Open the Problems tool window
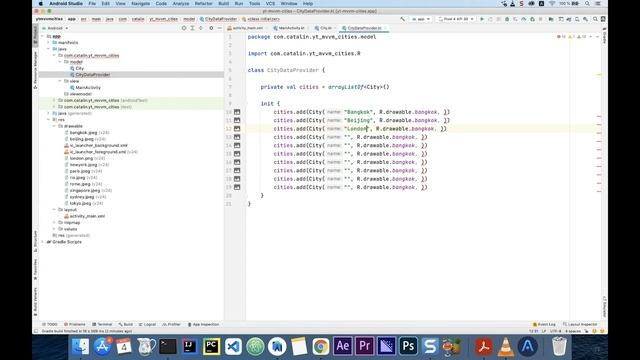 tap(75, 324)
